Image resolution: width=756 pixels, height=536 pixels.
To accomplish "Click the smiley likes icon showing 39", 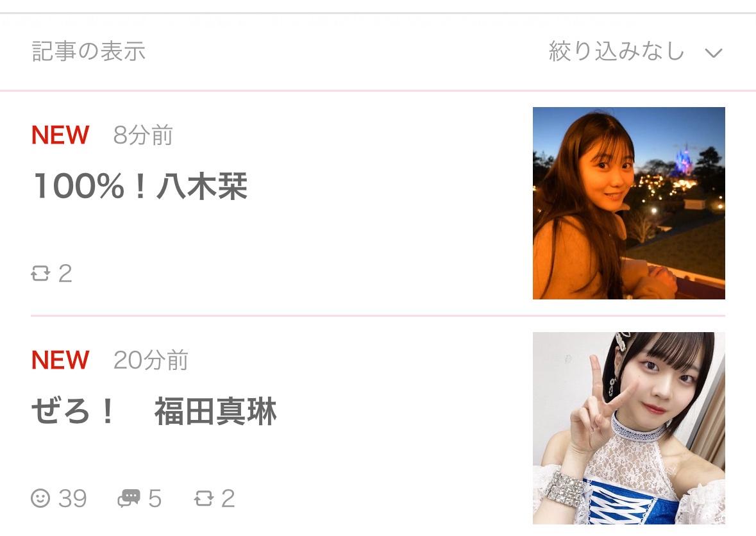I will tap(40, 498).
